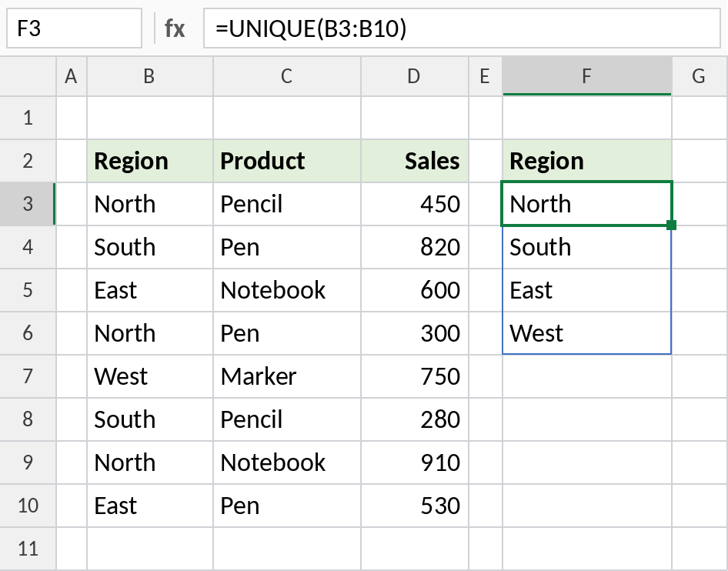Select cell C6 containing Pen
The image size is (728, 571).
pyautogui.click(x=287, y=333)
